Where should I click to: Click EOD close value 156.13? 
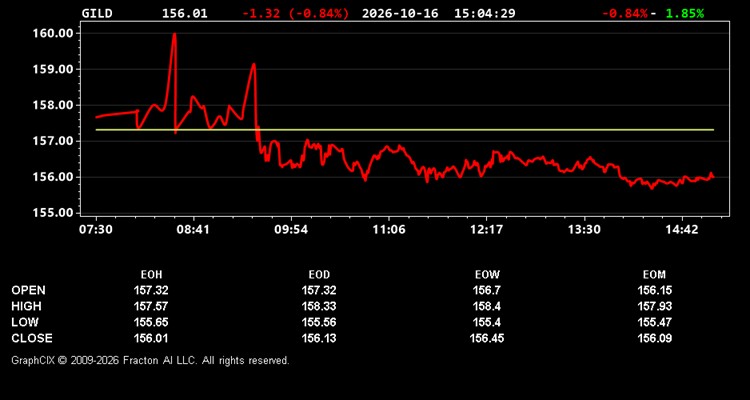click(x=319, y=338)
